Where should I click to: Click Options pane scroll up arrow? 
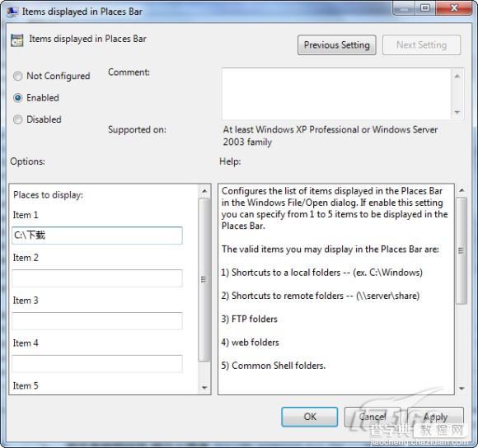pyautogui.click(x=204, y=191)
